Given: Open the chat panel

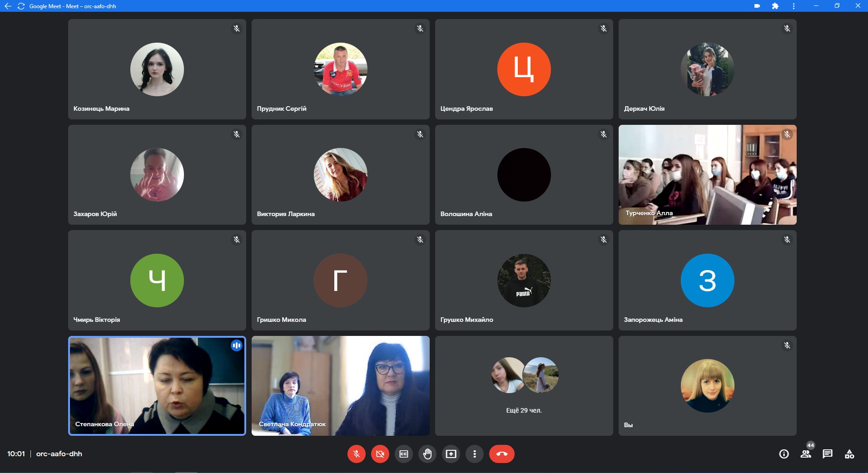Looking at the screenshot, I should (x=828, y=454).
